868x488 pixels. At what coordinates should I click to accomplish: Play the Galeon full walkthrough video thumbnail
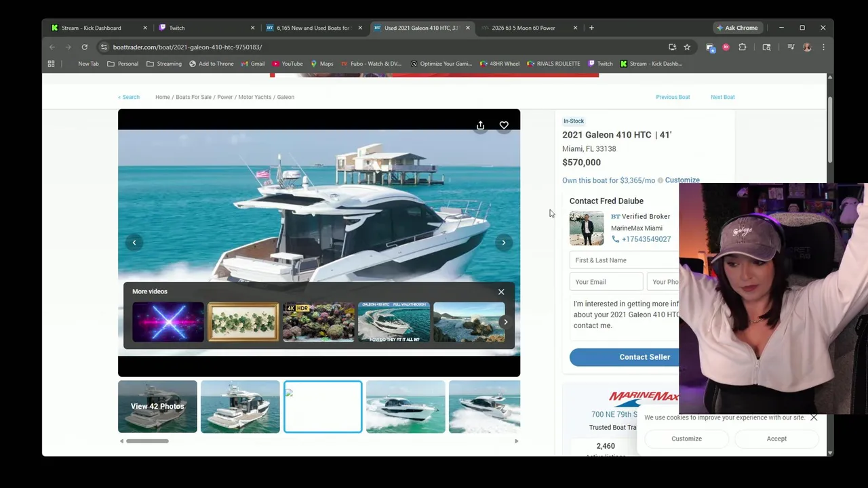[x=394, y=322]
